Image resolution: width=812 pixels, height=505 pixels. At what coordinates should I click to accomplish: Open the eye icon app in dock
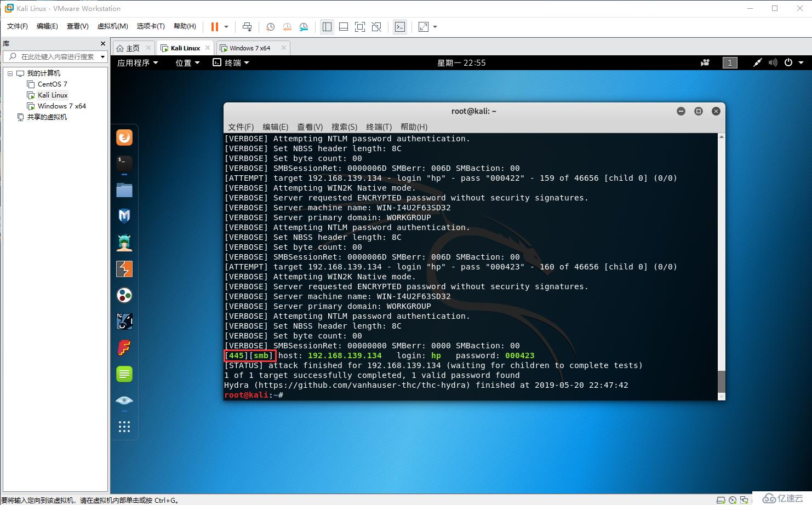tap(124, 400)
